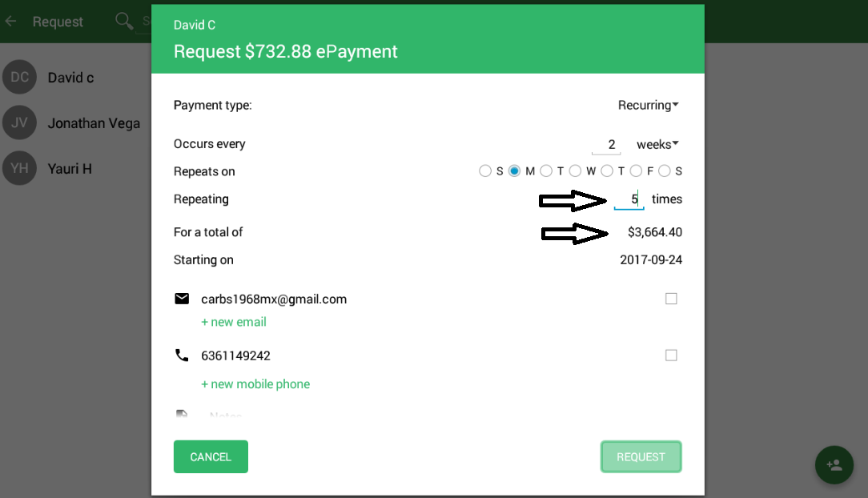The width and height of the screenshot is (868, 498).
Task: Select the Monday radio button
Action: click(514, 171)
